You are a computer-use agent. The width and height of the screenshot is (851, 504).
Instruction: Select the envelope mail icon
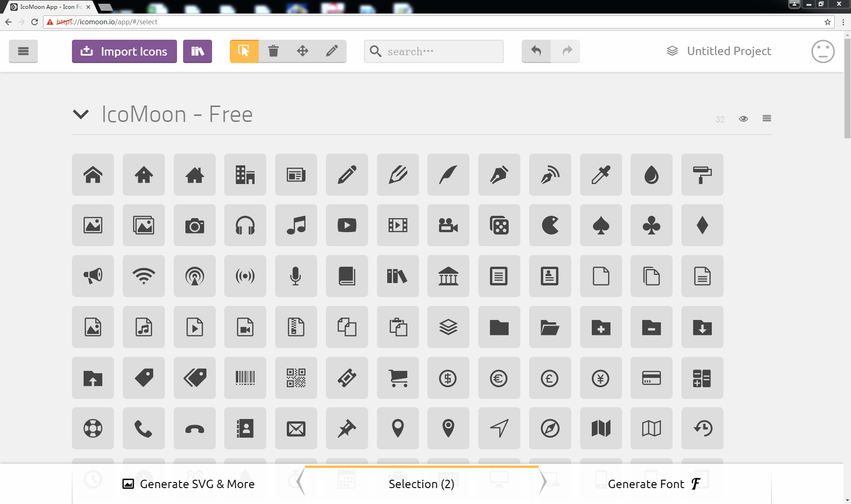[x=296, y=428]
